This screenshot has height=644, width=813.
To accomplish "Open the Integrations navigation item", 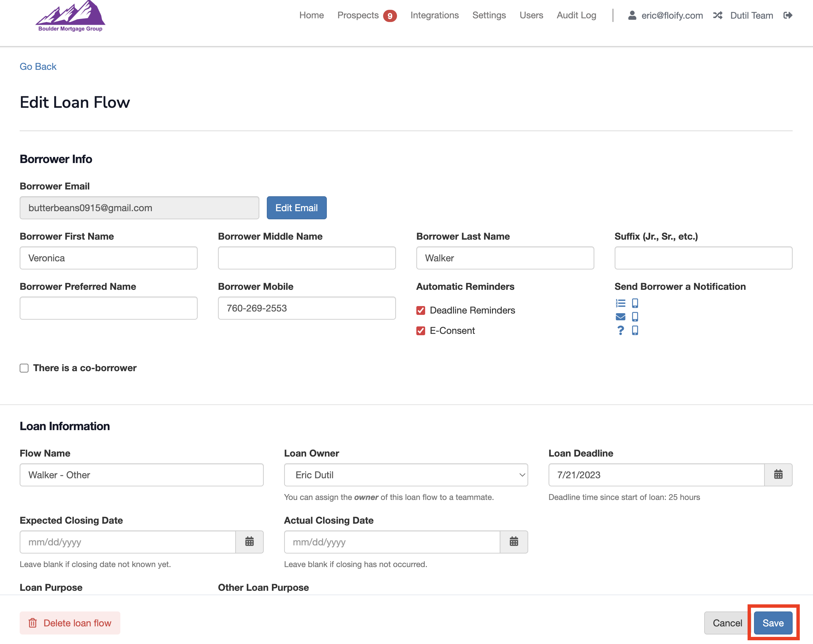I will coord(434,16).
